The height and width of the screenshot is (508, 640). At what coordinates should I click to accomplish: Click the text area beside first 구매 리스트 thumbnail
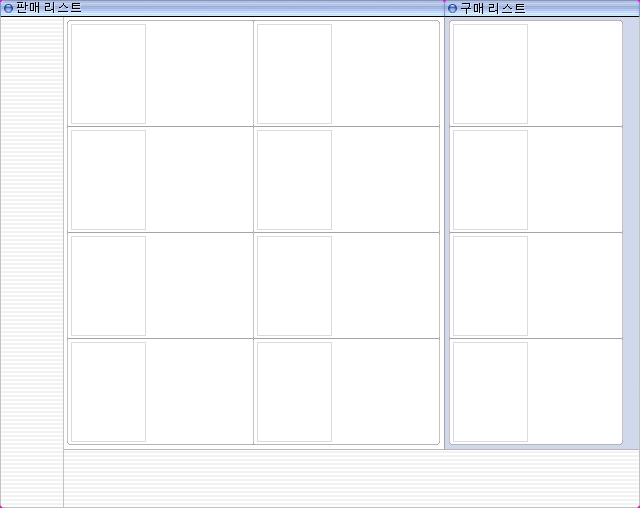pos(574,74)
